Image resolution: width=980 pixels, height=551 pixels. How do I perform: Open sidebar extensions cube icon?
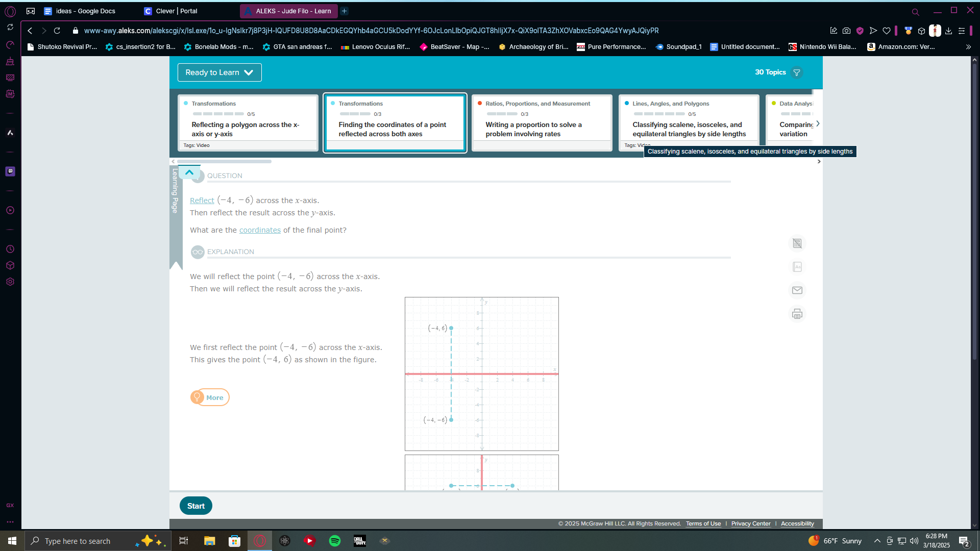[x=10, y=265]
